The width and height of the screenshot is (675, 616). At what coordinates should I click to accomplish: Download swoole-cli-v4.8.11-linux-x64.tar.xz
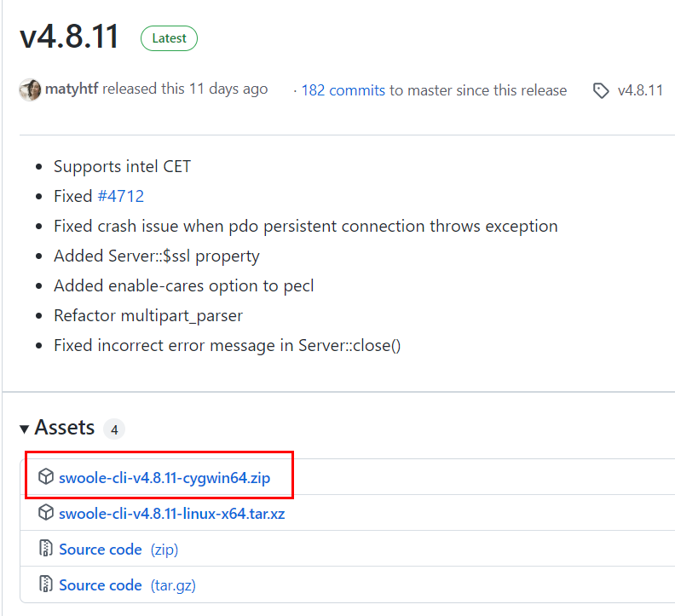pos(171,513)
